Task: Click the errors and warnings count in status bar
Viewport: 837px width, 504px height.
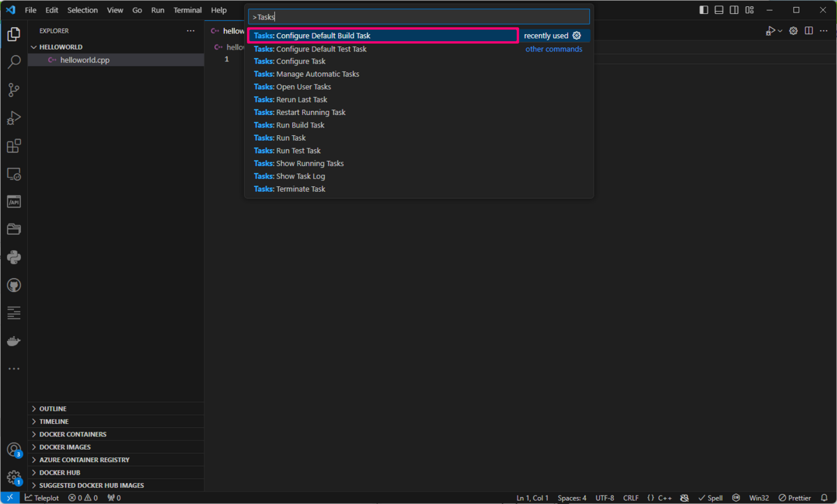Action: [x=83, y=498]
